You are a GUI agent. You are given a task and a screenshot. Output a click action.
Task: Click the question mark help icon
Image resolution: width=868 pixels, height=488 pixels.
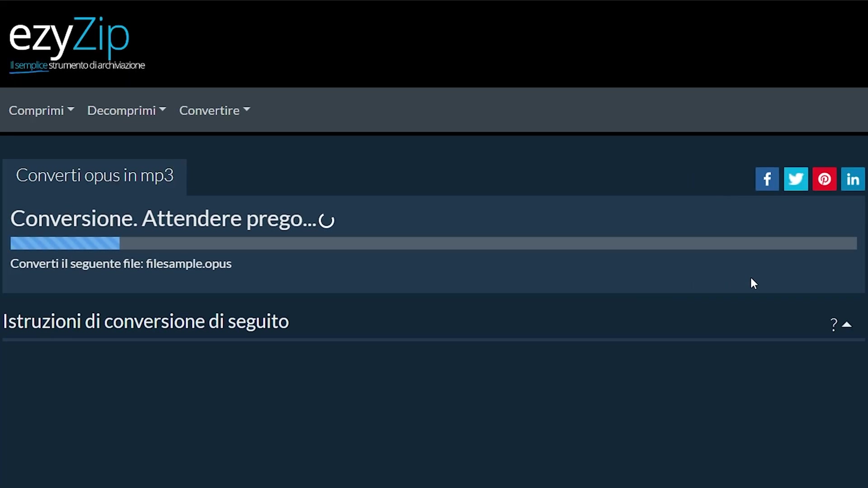pyautogui.click(x=834, y=324)
